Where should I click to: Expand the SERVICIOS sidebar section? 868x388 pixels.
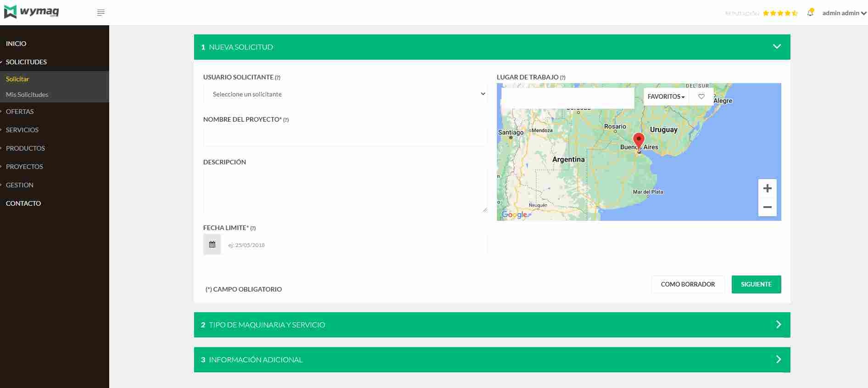22,130
